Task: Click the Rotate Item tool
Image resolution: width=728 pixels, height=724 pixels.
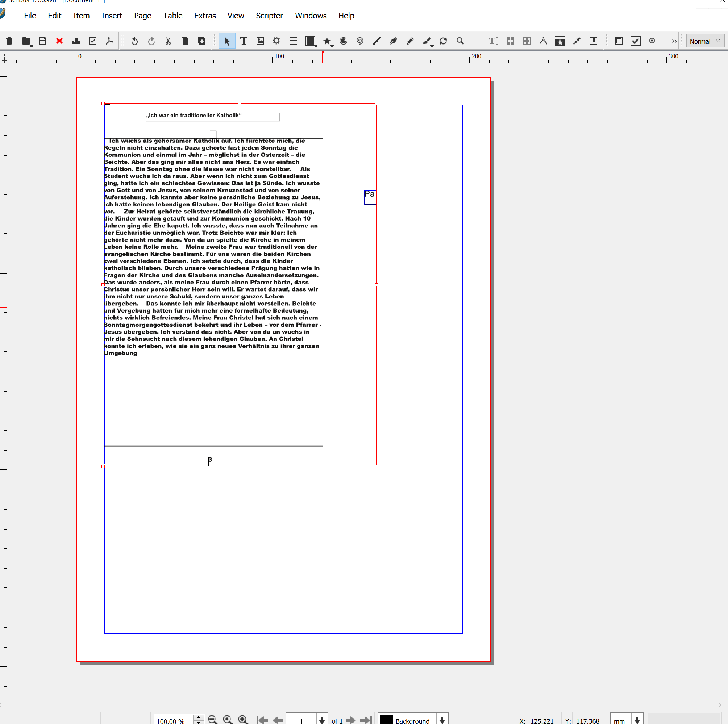Action: click(x=443, y=41)
